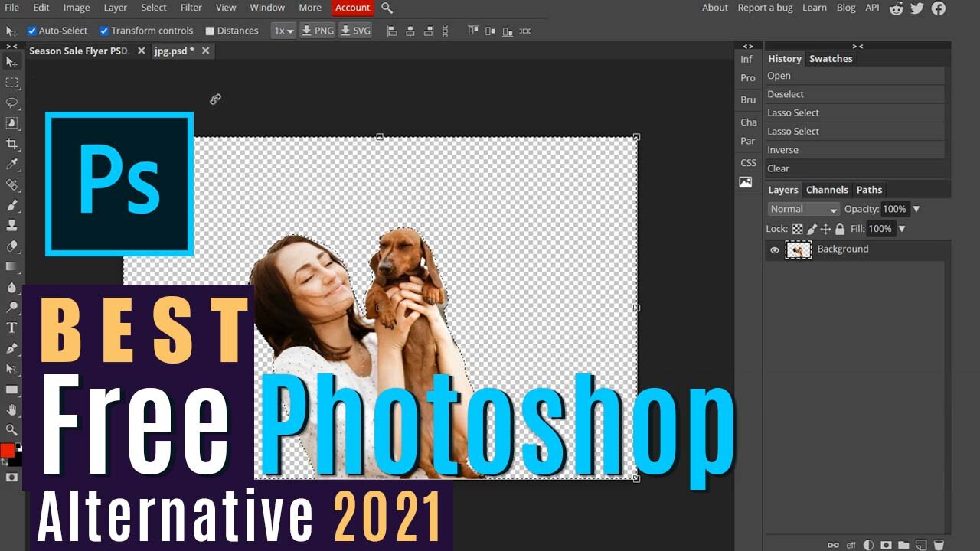Toggle the Transform controls checkbox
Screen dimensions: 980x551
coord(104,31)
